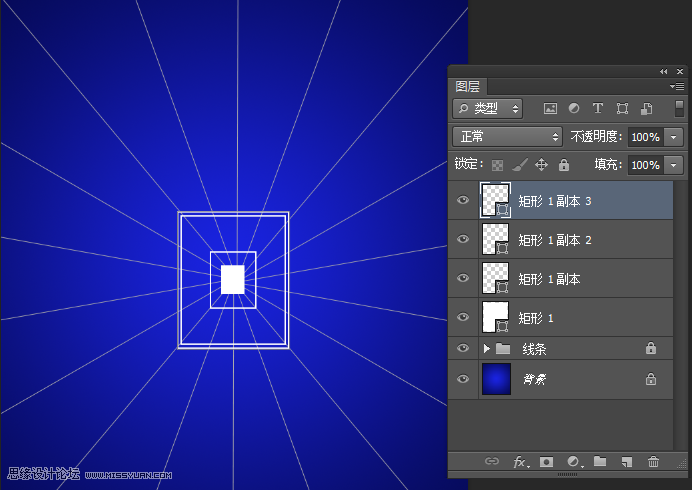The image size is (692, 490).
Task: Close the Layers panel
Action: pyautogui.click(x=680, y=72)
